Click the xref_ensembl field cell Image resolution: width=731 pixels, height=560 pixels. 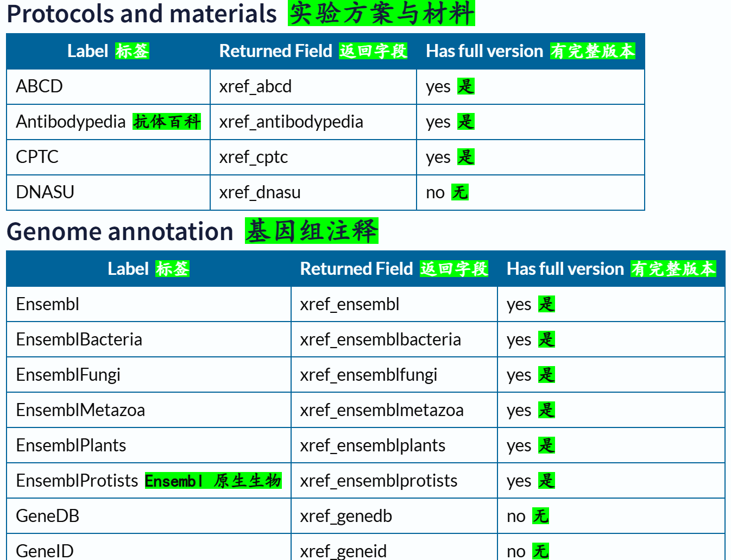[x=394, y=304]
